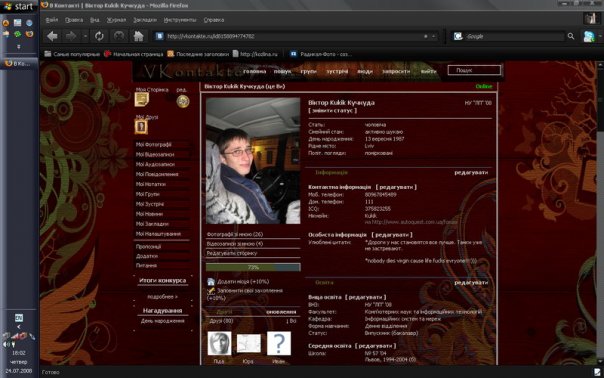Viewport: 604px width, 378px height.
Task: Click зустрічі in VKontakte top nav
Action: click(x=337, y=71)
